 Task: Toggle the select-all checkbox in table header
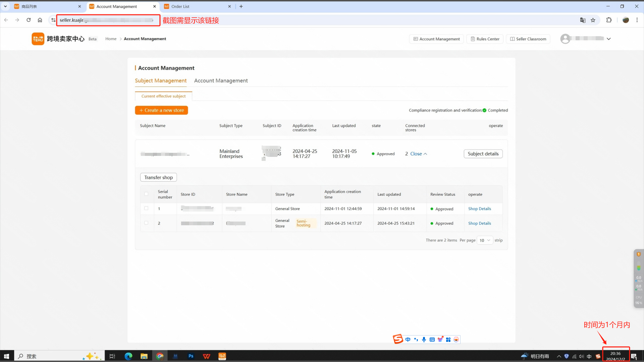click(x=146, y=194)
